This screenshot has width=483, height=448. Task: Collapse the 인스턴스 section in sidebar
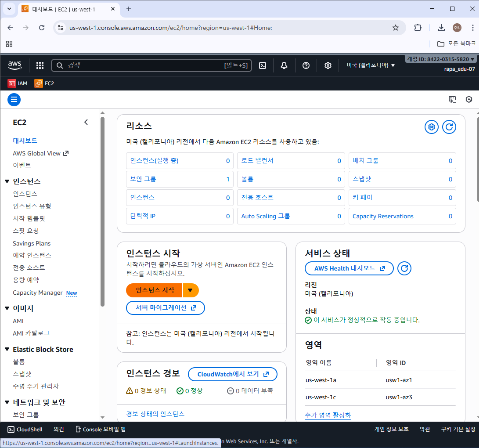pyautogui.click(x=7, y=181)
